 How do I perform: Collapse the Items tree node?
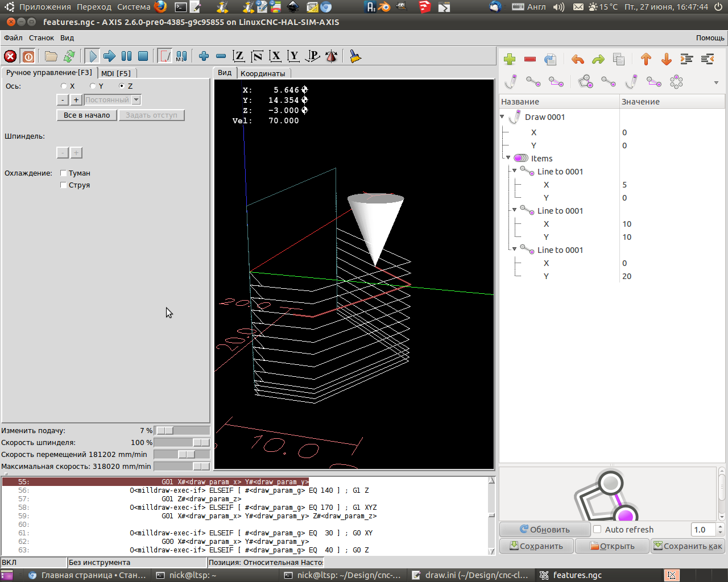(508, 158)
